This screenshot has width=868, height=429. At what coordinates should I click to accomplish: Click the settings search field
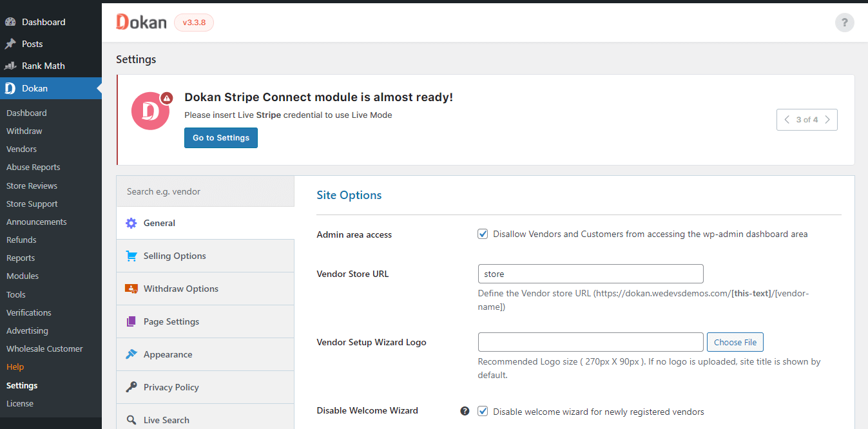pos(206,191)
